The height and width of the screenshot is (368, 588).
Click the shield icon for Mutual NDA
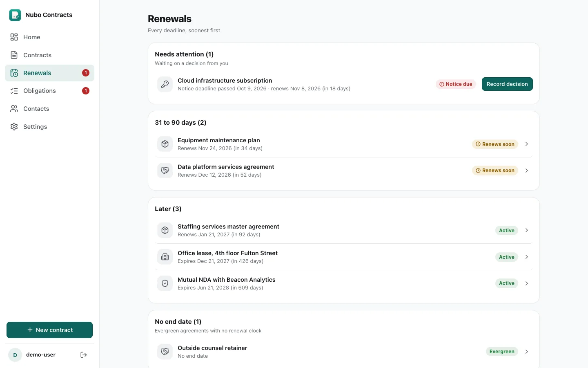point(165,283)
